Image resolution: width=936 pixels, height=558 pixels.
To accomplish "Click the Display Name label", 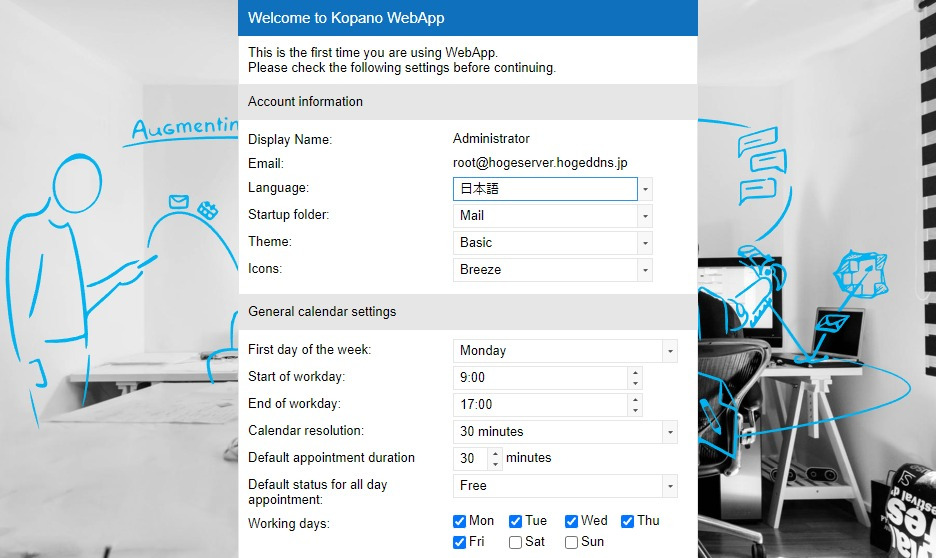I will click(290, 140).
